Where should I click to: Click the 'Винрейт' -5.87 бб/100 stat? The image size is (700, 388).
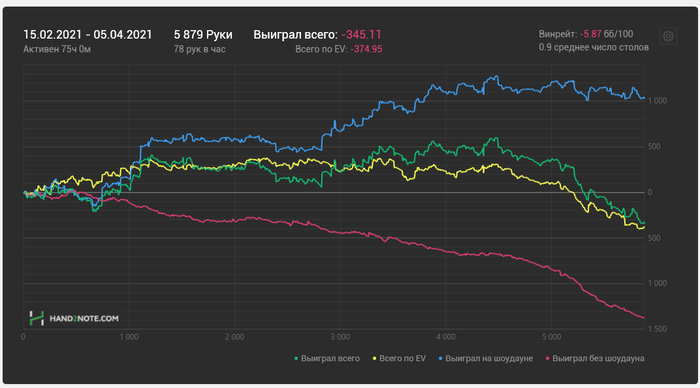tap(586, 34)
